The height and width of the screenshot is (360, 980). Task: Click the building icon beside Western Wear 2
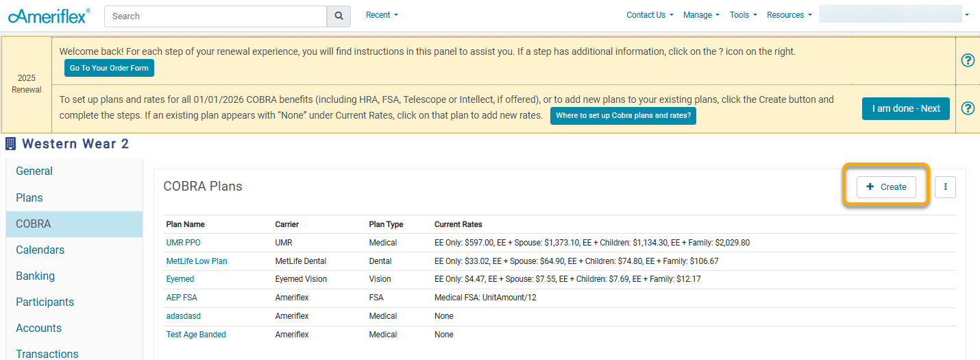(x=10, y=144)
